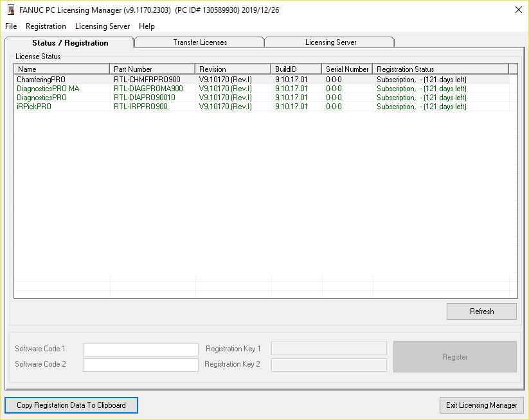Click the Registration Key 1 field

pos(329,349)
